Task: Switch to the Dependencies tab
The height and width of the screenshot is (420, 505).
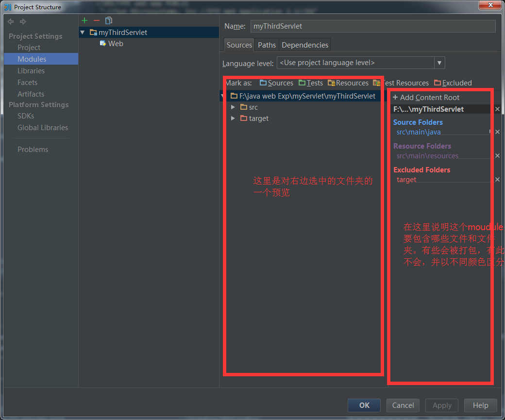Action: point(304,44)
